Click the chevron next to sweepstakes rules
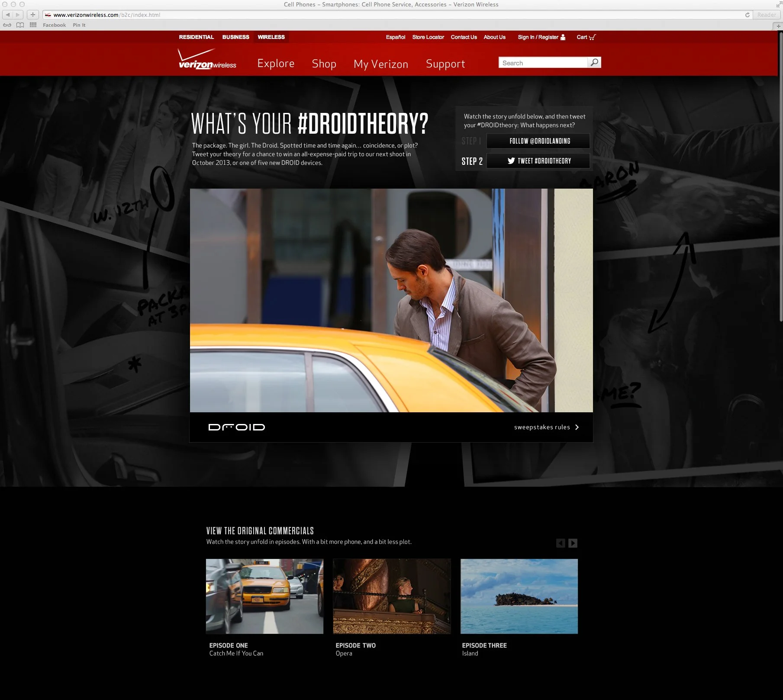Image resolution: width=783 pixels, height=700 pixels. [x=577, y=427]
